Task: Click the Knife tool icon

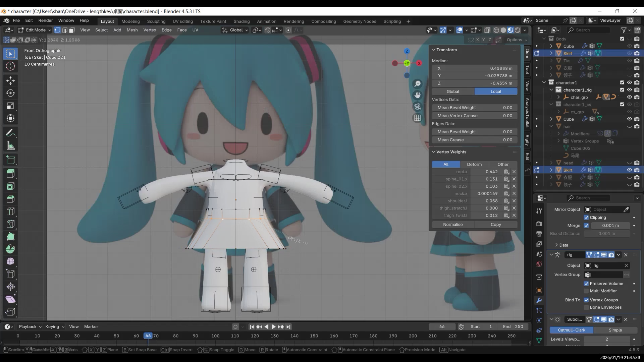Action: point(10,224)
